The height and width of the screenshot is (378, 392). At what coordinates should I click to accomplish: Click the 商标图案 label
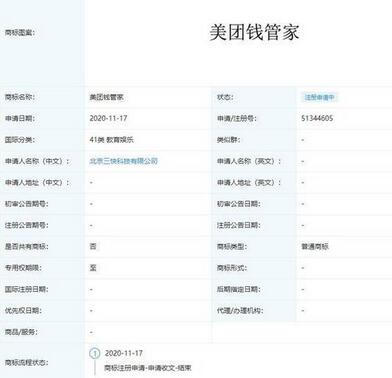pos(20,33)
